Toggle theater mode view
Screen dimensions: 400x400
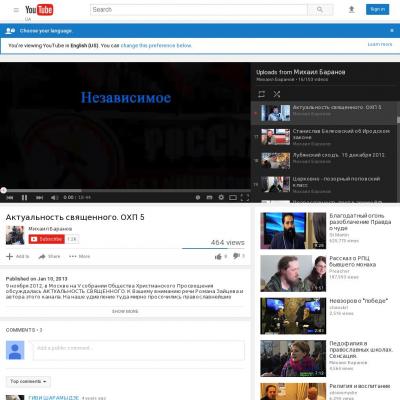tap(233, 198)
